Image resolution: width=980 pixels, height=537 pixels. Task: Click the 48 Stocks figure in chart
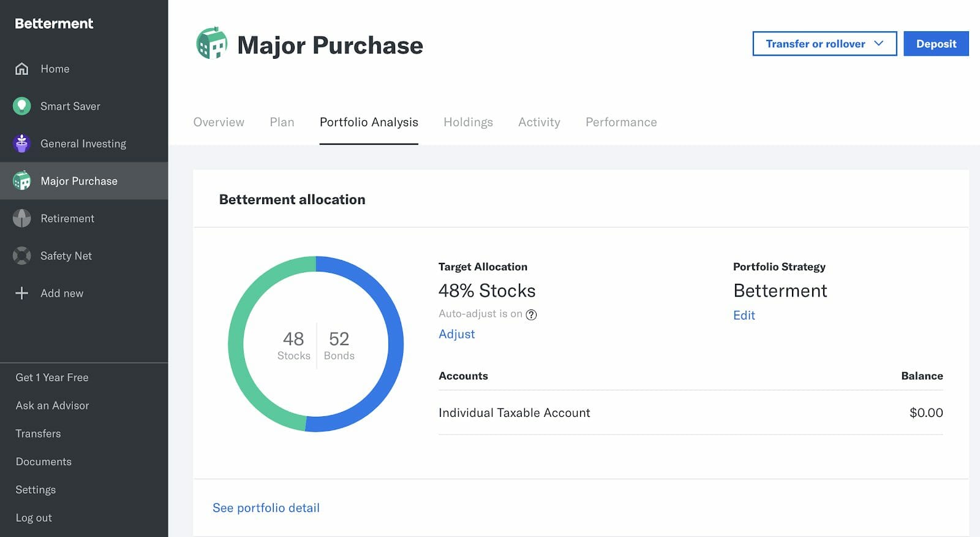(293, 346)
